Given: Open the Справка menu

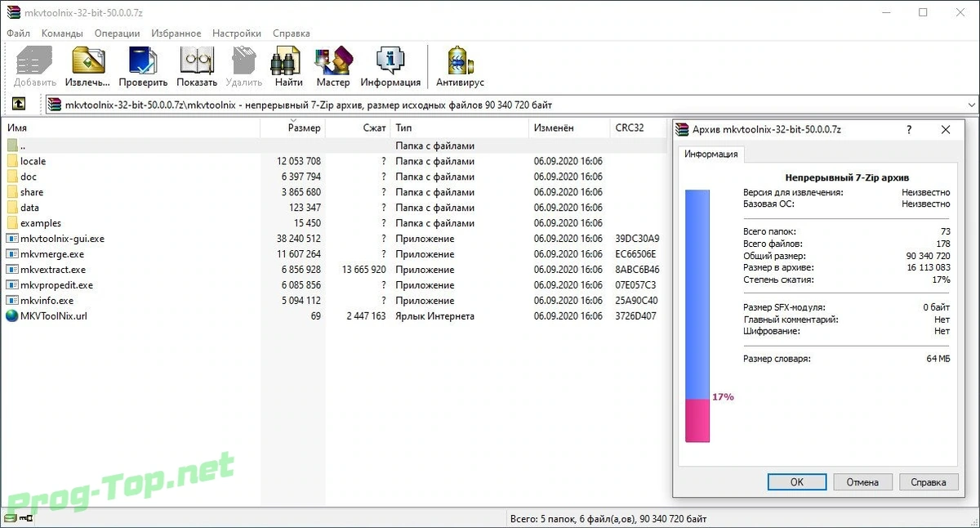Looking at the screenshot, I should click(x=292, y=34).
